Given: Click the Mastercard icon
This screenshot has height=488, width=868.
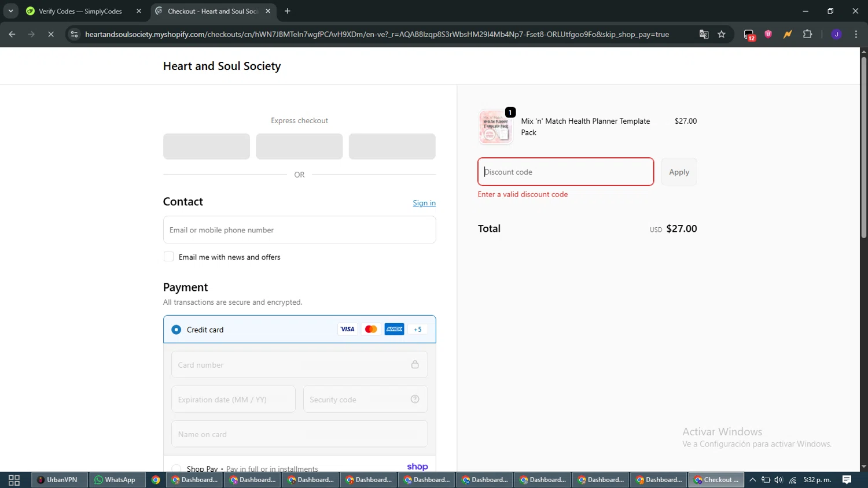Looking at the screenshot, I should (x=371, y=329).
